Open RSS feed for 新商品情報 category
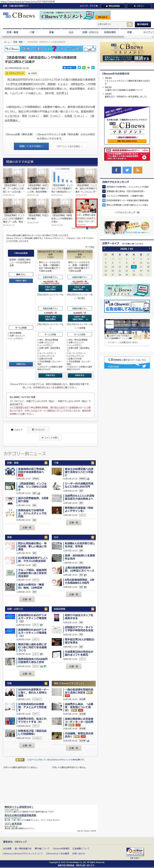This screenshot has width=154, height=868. (x=93, y=609)
